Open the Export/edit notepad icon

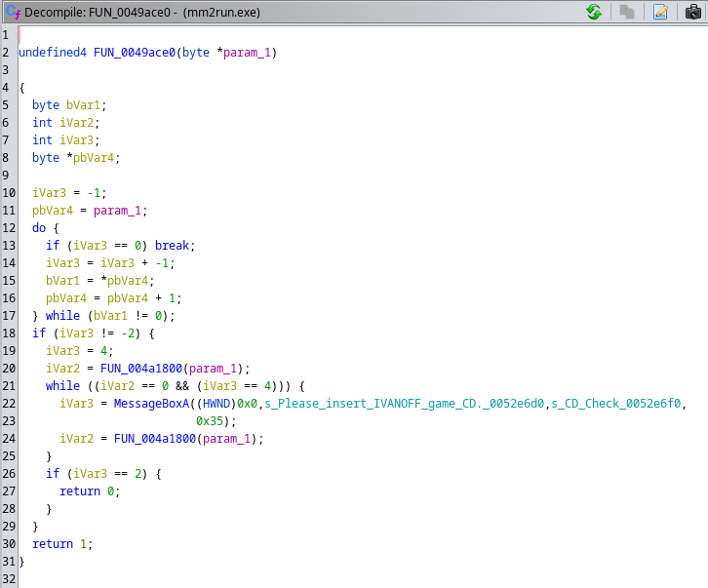pyautogui.click(x=660, y=12)
